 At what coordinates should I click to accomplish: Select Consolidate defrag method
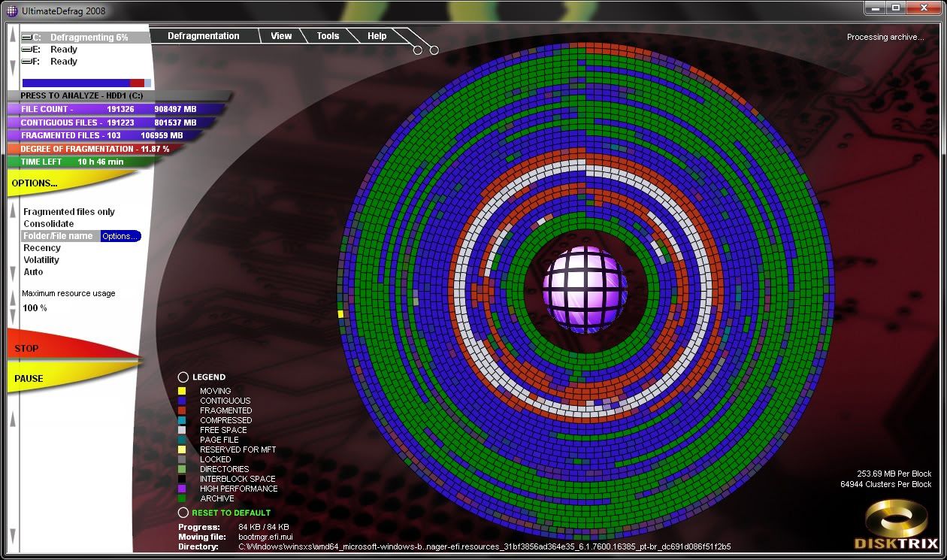point(49,224)
